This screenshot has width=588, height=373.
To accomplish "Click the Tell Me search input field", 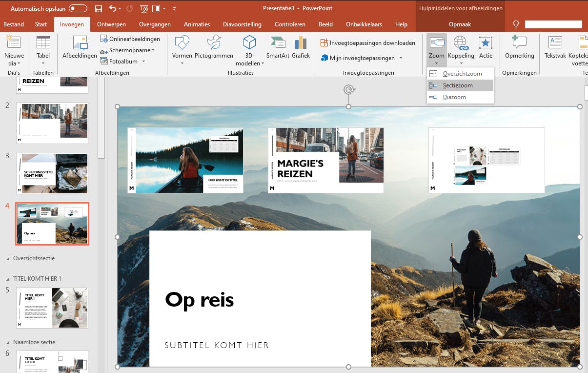I will 553,24.
